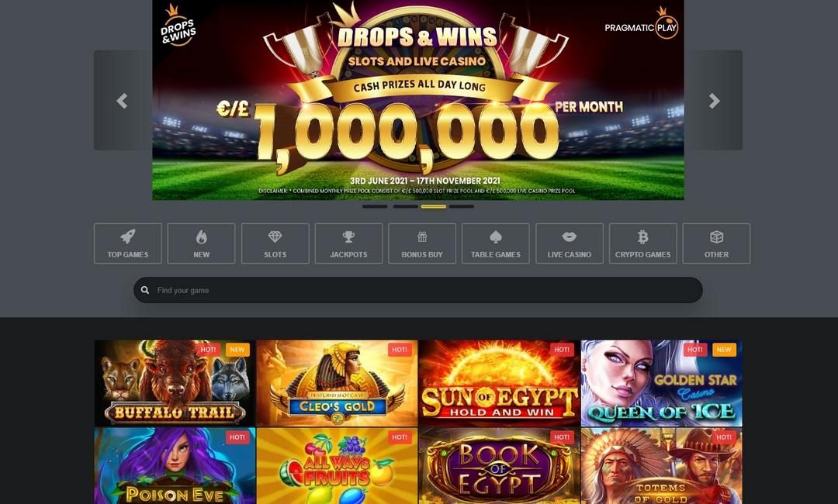Screen dimensions: 838x504
Task: Open Live Casino lips category
Action: (570, 243)
